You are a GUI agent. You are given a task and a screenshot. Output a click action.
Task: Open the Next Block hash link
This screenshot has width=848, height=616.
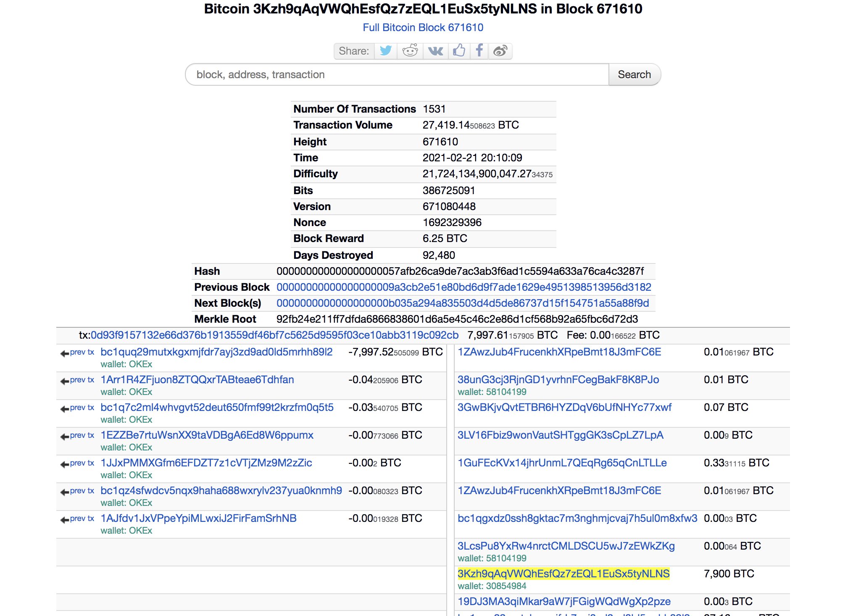[x=462, y=303]
